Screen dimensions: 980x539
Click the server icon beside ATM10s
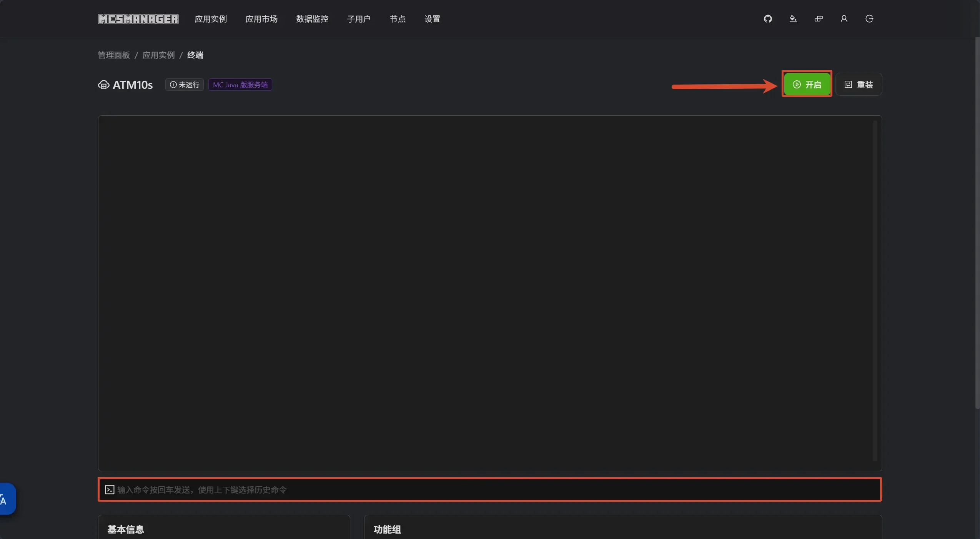tap(103, 85)
